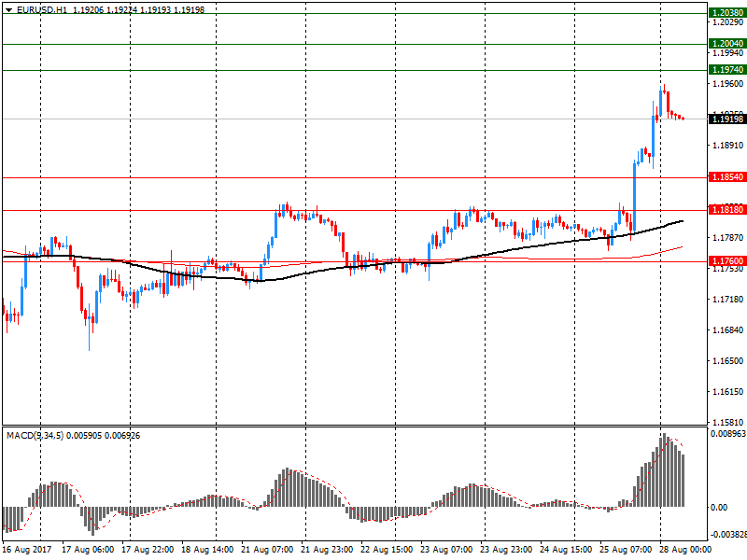This screenshot has width=747, height=560.
Task: Select the EURUSD,H1 chart title text
Action: [42, 9]
